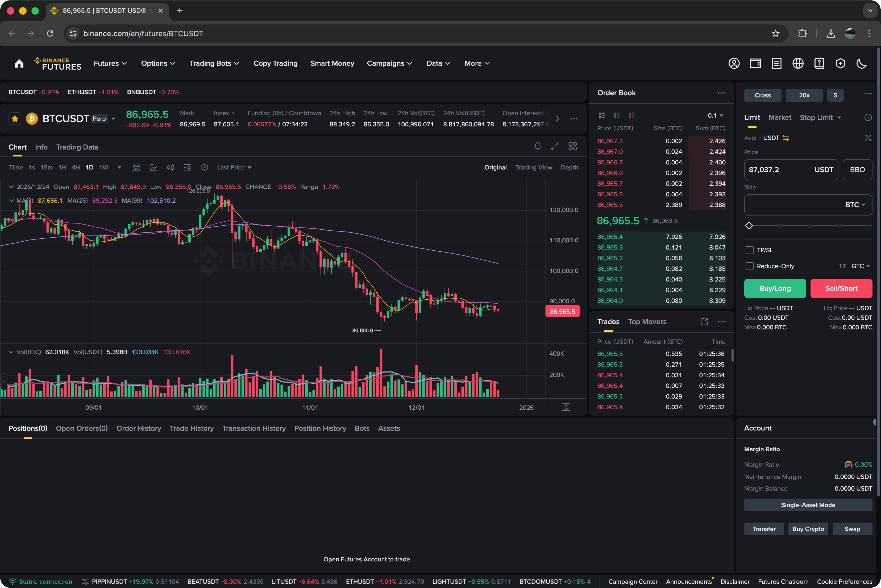Reset chart scale icon at bottom
881x588 pixels.
pyautogui.click(x=566, y=407)
